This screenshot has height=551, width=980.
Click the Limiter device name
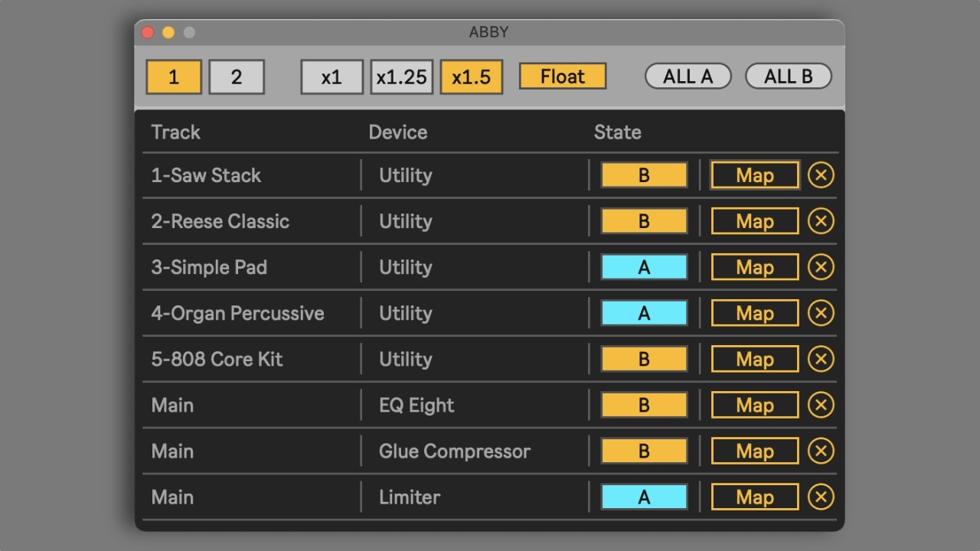click(410, 497)
